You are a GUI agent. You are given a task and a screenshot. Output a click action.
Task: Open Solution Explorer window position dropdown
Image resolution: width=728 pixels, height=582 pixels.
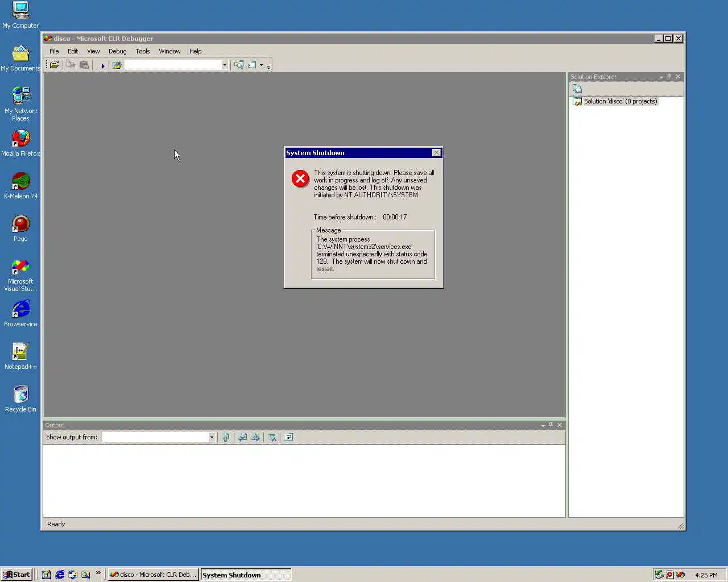pos(661,77)
